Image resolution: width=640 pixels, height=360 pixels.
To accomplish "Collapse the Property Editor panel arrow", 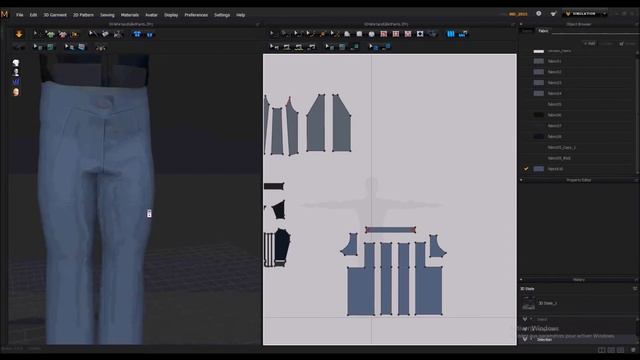I will [x=521, y=180].
